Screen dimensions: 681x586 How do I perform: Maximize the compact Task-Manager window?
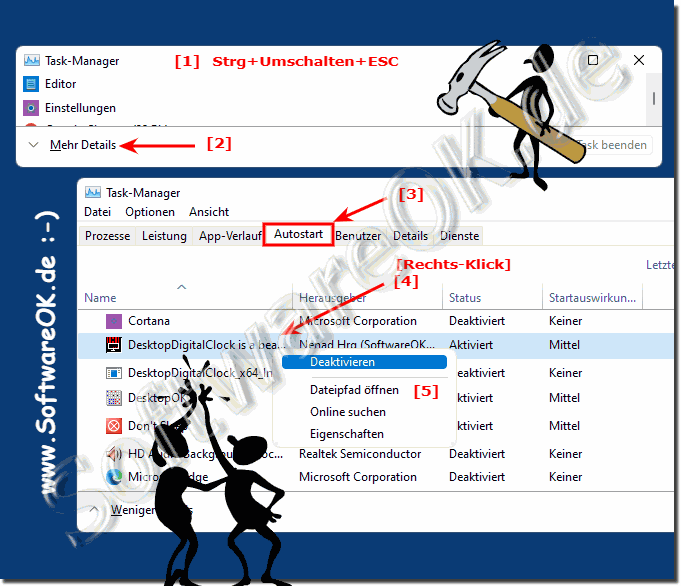tap(593, 60)
